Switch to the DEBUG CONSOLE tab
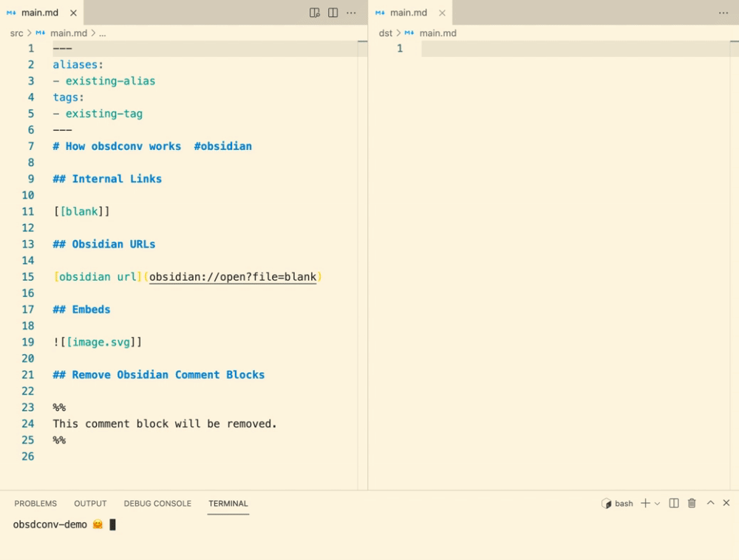Viewport: 739px width, 560px height. pyautogui.click(x=157, y=503)
